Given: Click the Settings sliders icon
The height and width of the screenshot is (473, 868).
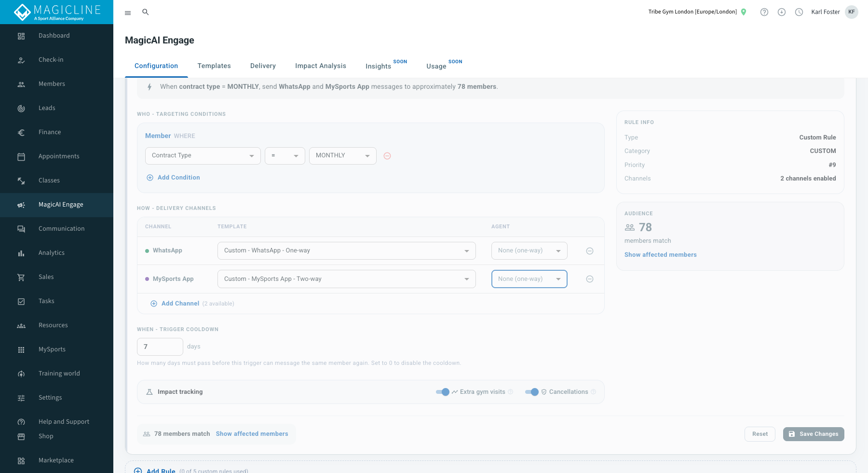Looking at the screenshot, I should (x=21, y=398).
